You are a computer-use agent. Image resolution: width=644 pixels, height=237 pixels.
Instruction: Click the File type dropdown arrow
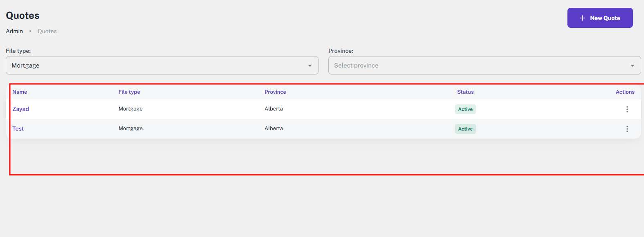[310, 65]
